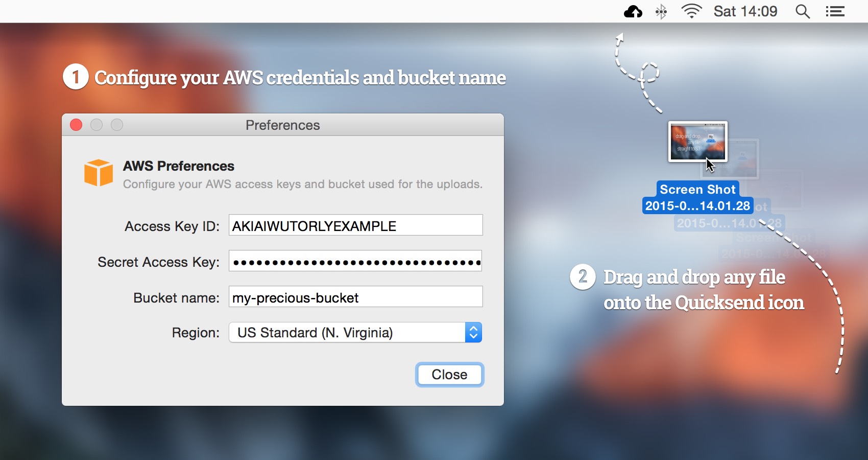Click the gray minimize button of Preferences
868x460 pixels.
coord(97,125)
